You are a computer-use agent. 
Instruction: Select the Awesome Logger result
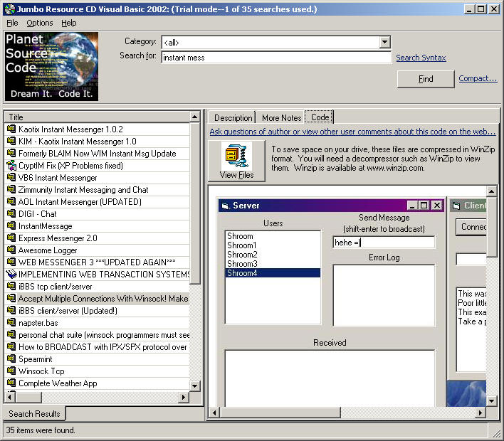(97, 250)
